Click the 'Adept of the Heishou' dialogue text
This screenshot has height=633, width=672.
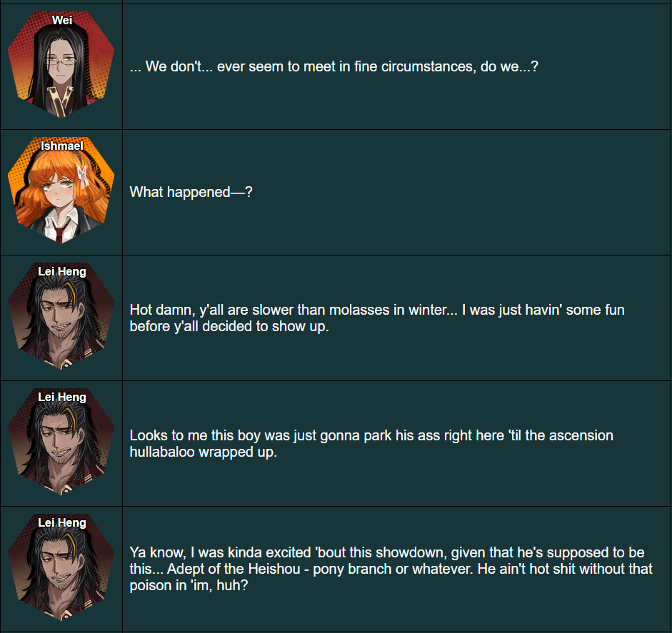391,569
